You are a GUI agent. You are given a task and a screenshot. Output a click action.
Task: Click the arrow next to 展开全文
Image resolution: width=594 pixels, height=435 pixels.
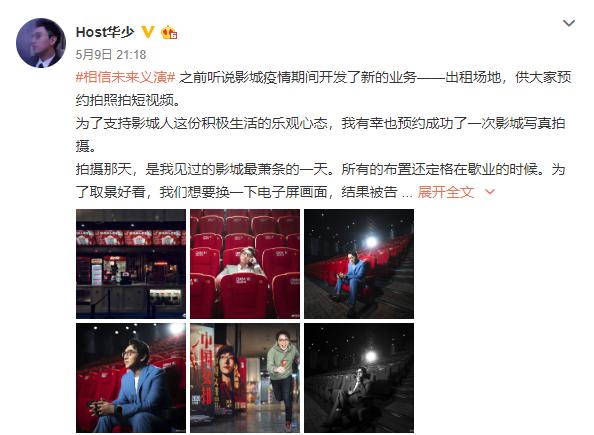click(x=490, y=192)
